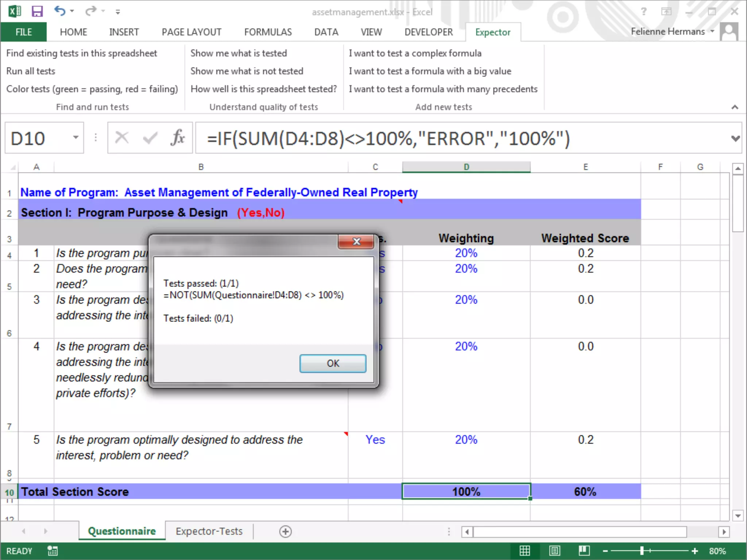Select Page Break Preview view icon
Viewport: 747px width, 560px height.
tap(584, 551)
